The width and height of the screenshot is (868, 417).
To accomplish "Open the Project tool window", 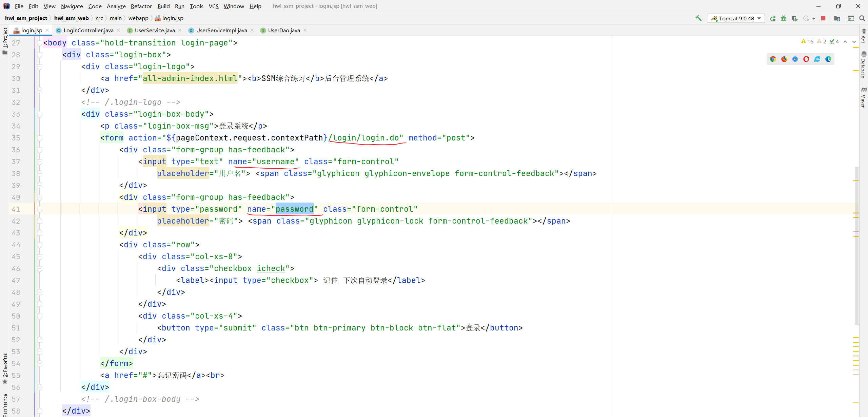I will point(5,40).
